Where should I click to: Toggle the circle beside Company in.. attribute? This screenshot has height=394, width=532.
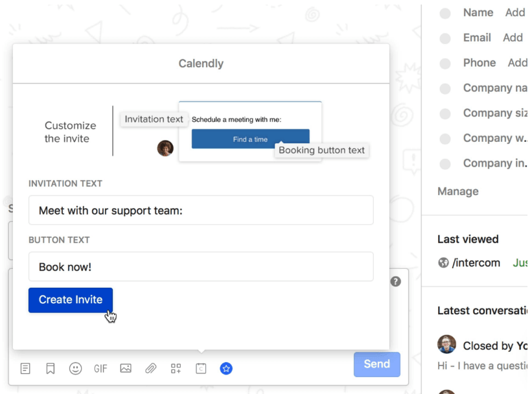445,164
